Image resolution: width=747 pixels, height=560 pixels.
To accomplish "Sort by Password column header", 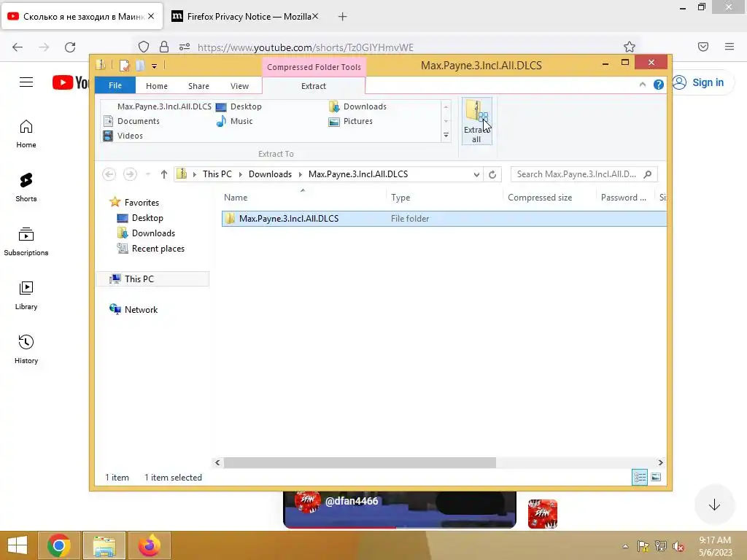I will pos(625,197).
